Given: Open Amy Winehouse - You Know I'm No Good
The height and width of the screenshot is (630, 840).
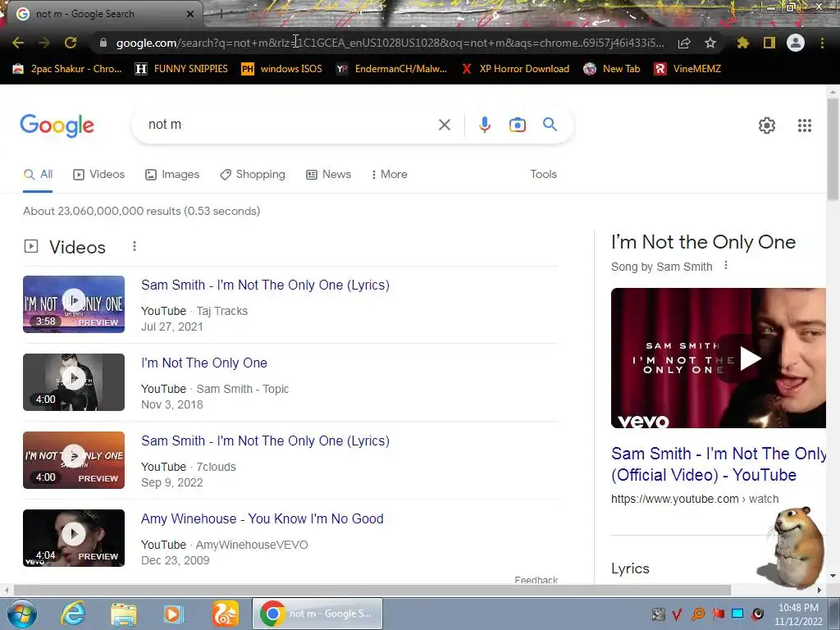Looking at the screenshot, I should pos(262,519).
